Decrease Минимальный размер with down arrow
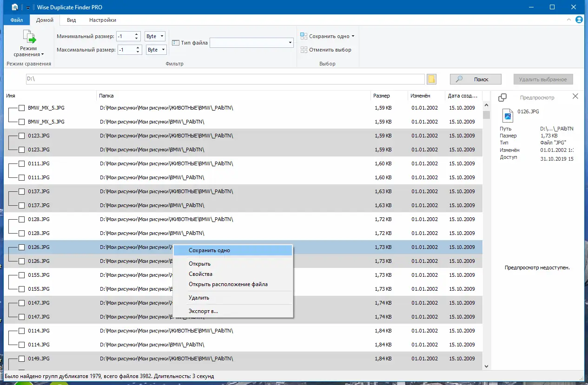 coord(137,38)
